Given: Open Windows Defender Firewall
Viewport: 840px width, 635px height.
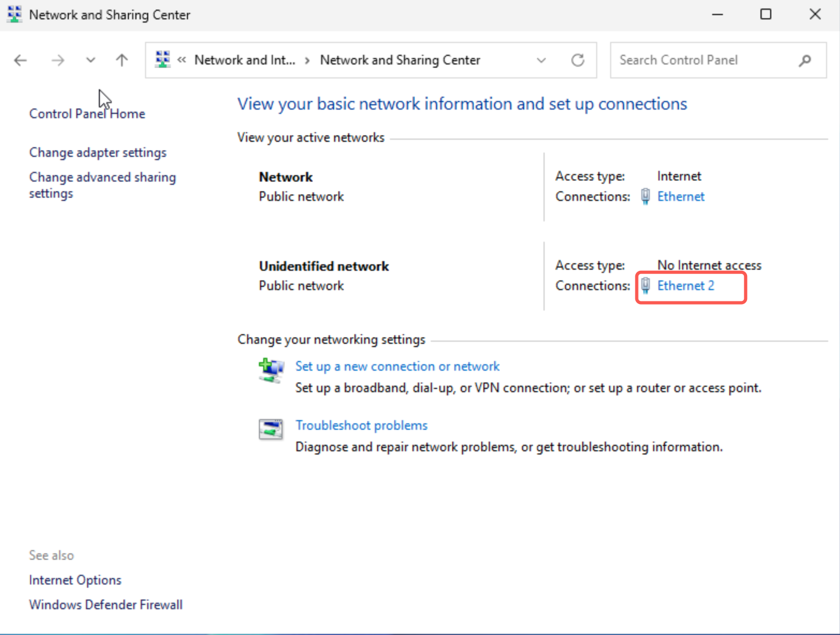Looking at the screenshot, I should click(x=106, y=605).
